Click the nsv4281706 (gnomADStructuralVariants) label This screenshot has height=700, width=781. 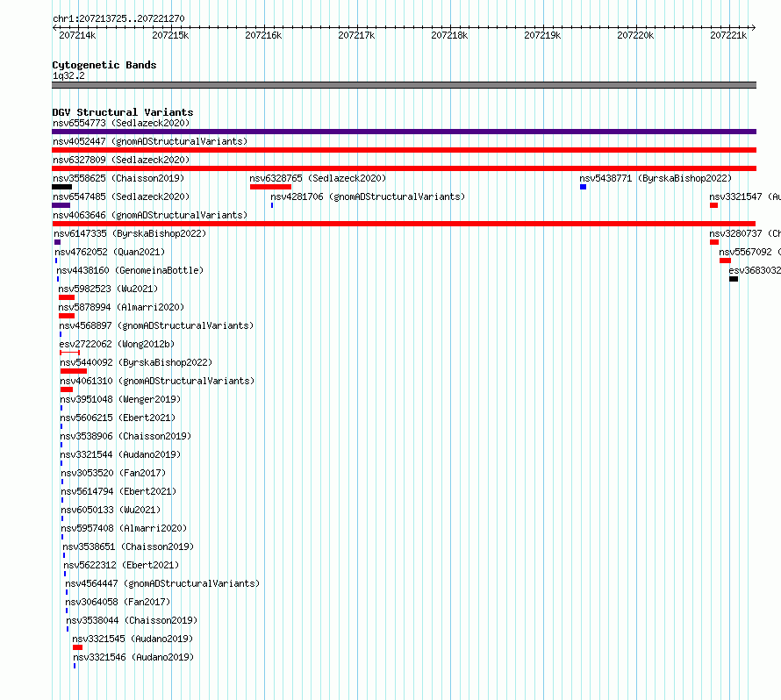368,196
